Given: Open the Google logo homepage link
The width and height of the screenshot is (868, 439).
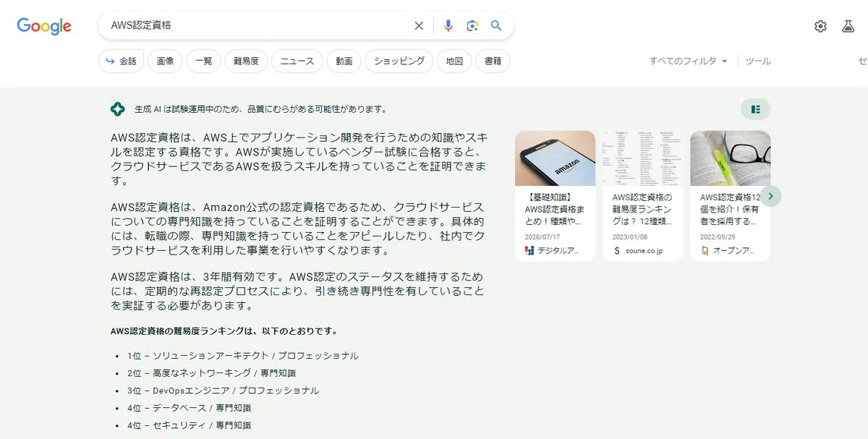Looking at the screenshot, I should [x=44, y=27].
